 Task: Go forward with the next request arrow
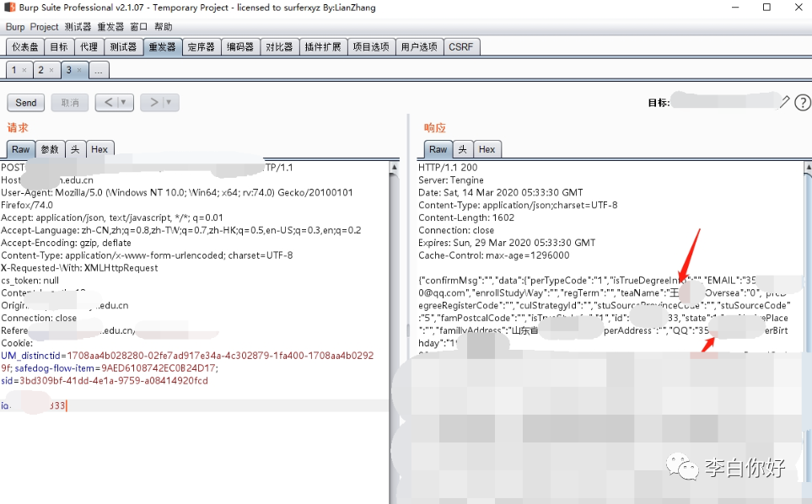pos(153,103)
